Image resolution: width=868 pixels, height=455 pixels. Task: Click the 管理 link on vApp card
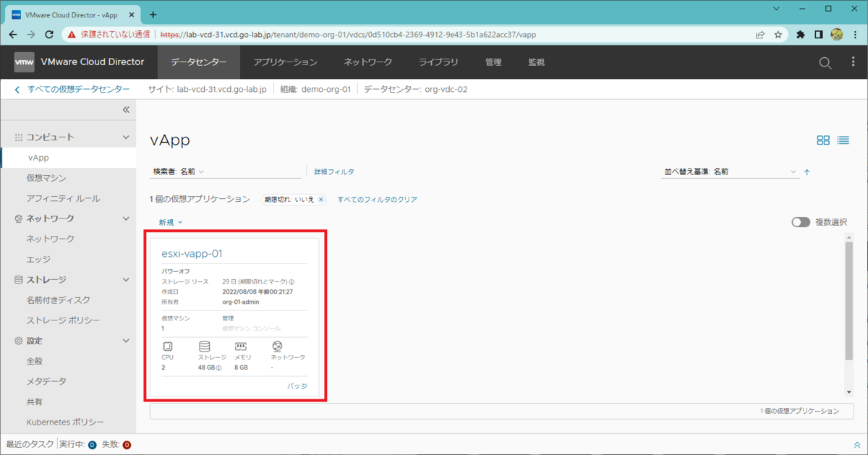(x=229, y=318)
